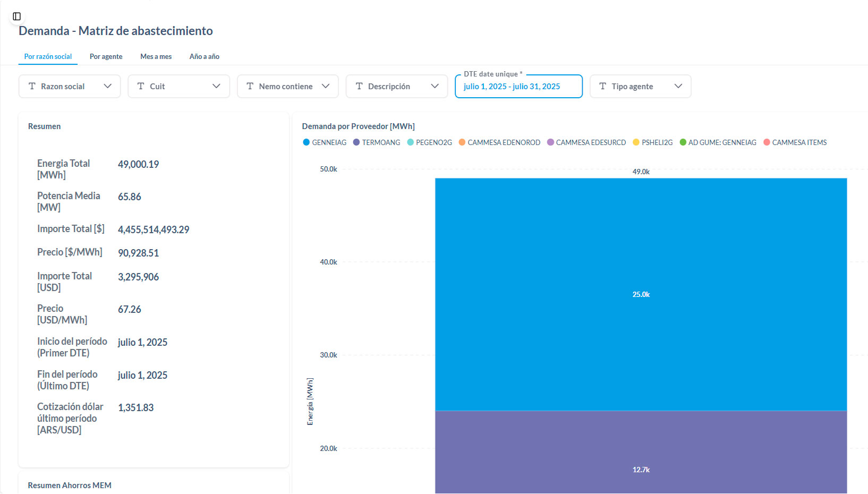The width and height of the screenshot is (868, 494).
Task: Open the Tipo agente dropdown chevron
Action: 678,86
